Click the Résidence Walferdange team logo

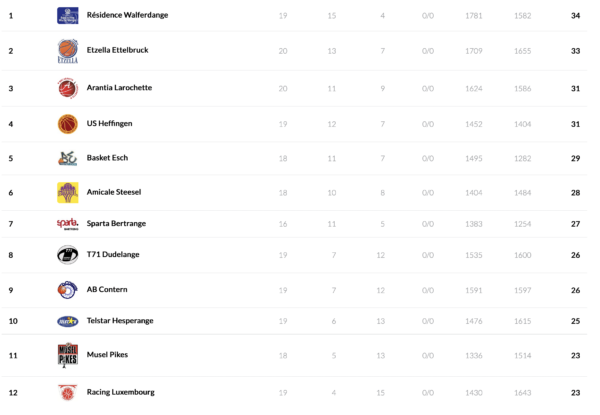click(67, 15)
